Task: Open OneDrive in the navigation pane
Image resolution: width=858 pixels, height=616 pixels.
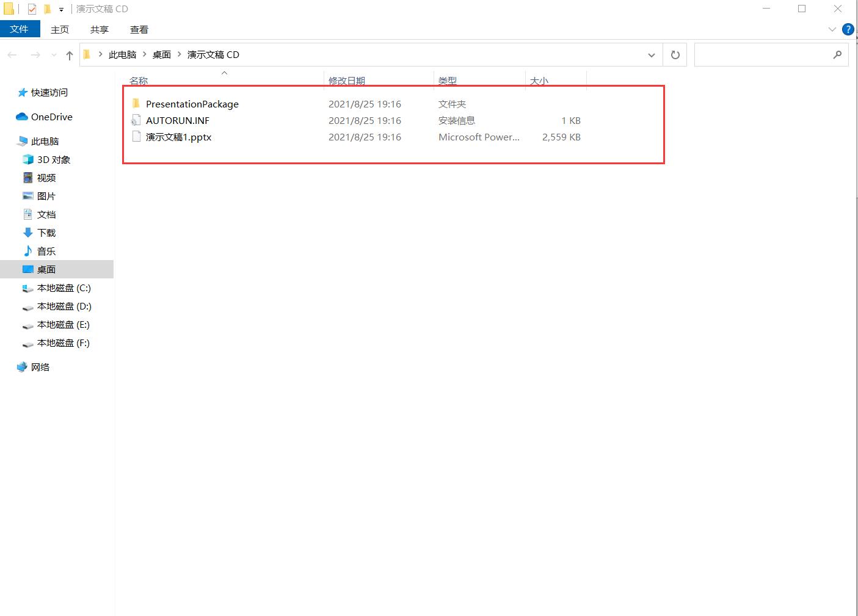Action: (x=52, y=117)
